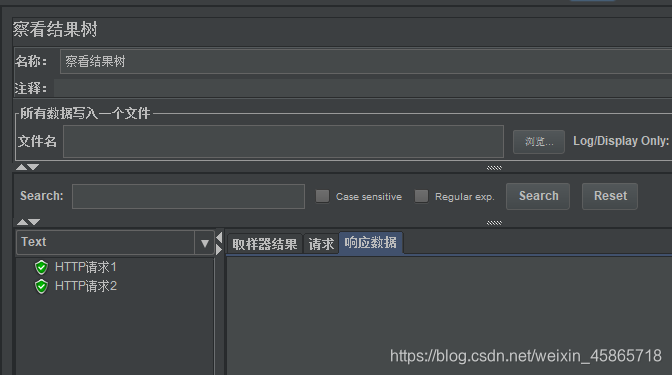Click divider grip handle below Search row
This screenshot has width=672, height=375.
click(494, 222)
